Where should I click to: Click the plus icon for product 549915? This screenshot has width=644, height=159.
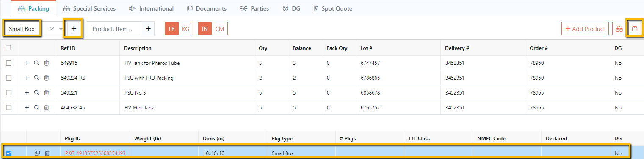27,63
